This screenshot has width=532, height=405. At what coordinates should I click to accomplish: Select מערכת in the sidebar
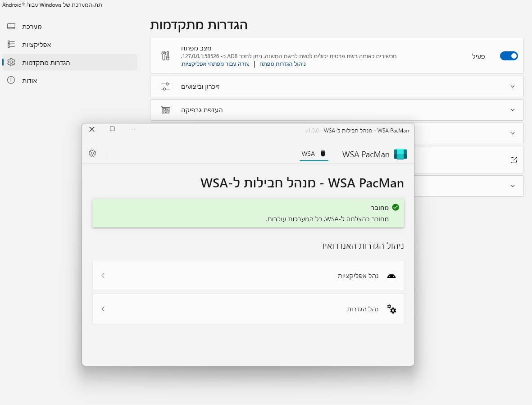click(x=69, y=27)
